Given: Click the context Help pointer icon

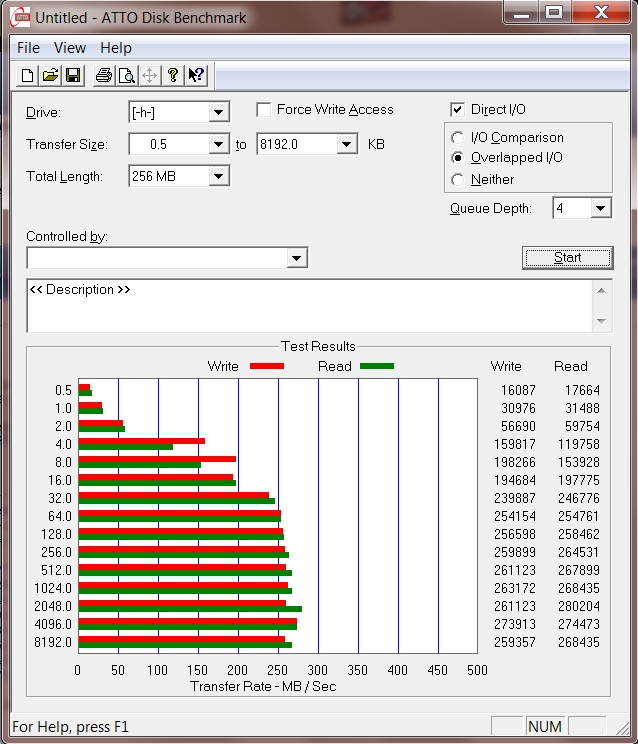Looking at the screenshot, I should [196, 75].
